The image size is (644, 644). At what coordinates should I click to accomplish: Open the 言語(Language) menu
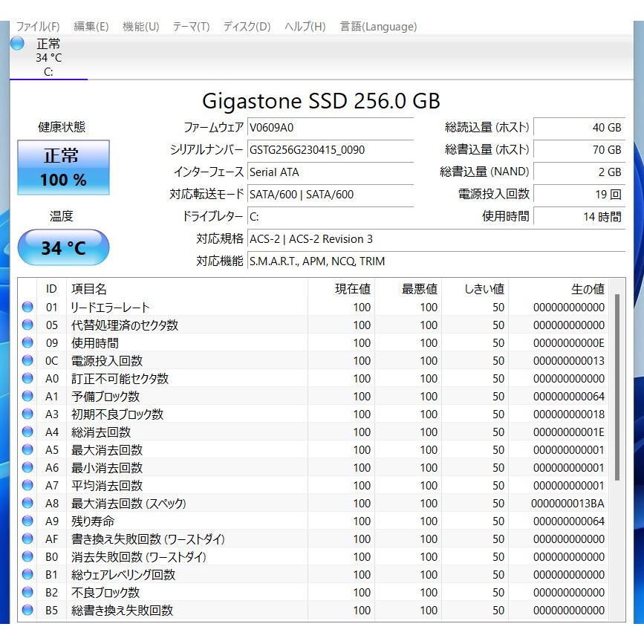pos(378,27)
